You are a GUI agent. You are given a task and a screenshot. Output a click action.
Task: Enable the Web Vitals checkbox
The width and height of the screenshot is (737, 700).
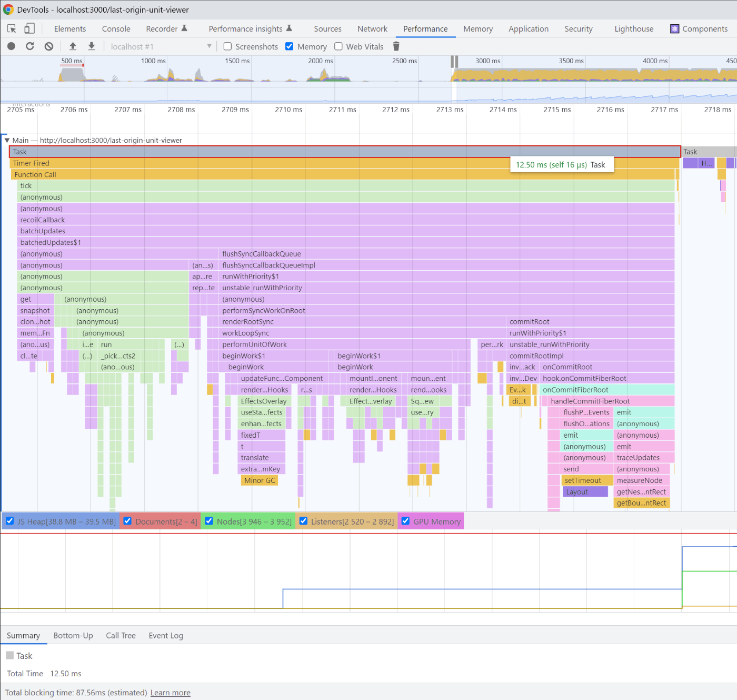pyautogui.click(x=338, y=46)
